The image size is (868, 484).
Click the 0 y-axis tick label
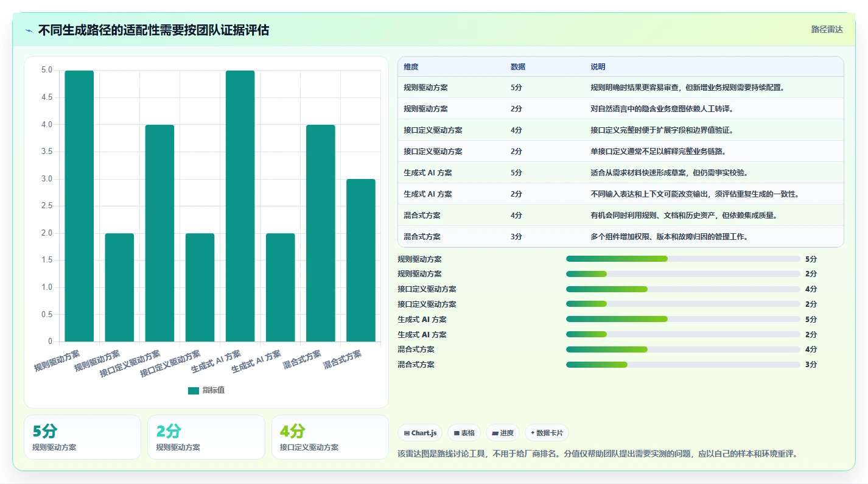[50, 342]
